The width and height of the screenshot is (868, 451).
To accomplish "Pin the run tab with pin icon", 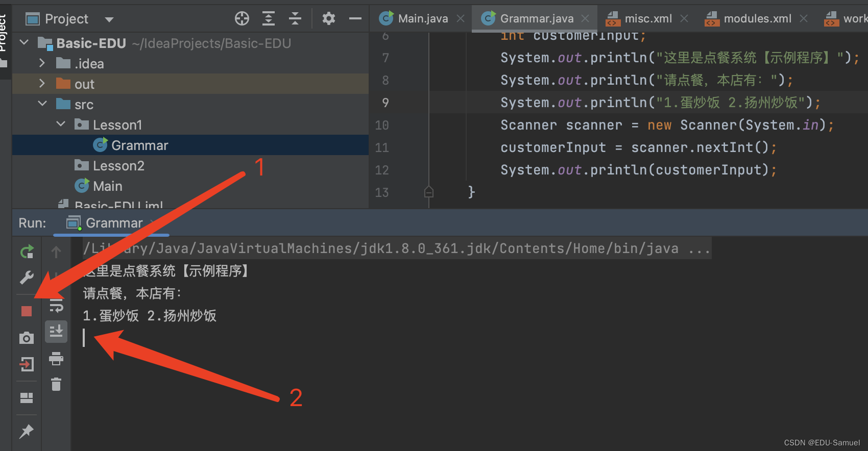I will click(27, 432).
